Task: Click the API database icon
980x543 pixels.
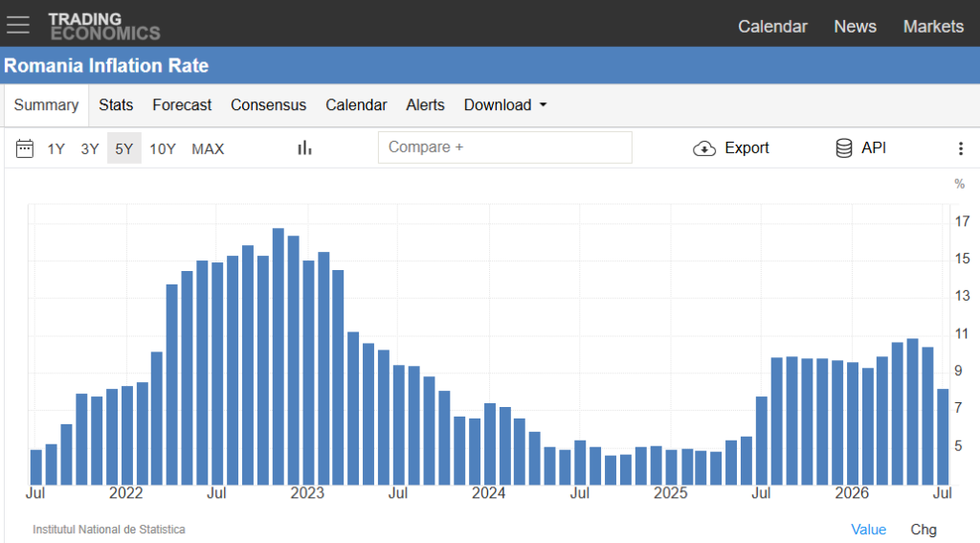Action: pyautogui.click(x=844, y=148)
